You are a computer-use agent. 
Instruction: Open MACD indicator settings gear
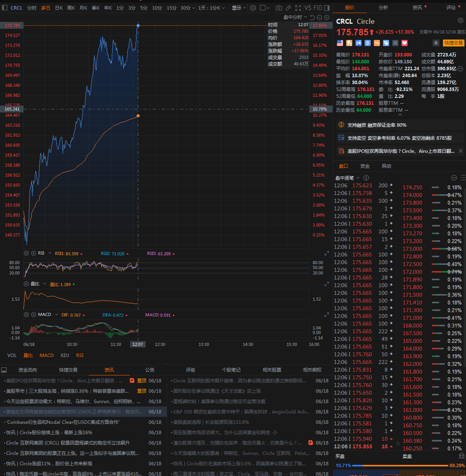coord(26,315)
